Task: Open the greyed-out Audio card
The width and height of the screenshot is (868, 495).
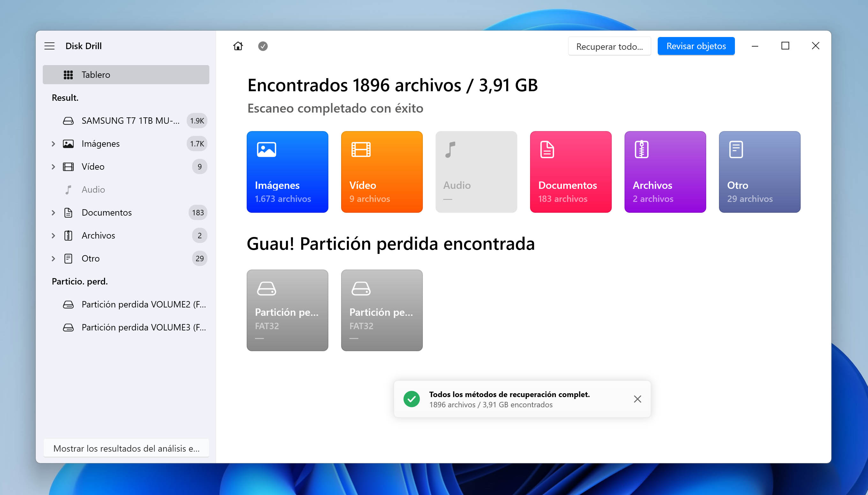Action: click(476, 172)
